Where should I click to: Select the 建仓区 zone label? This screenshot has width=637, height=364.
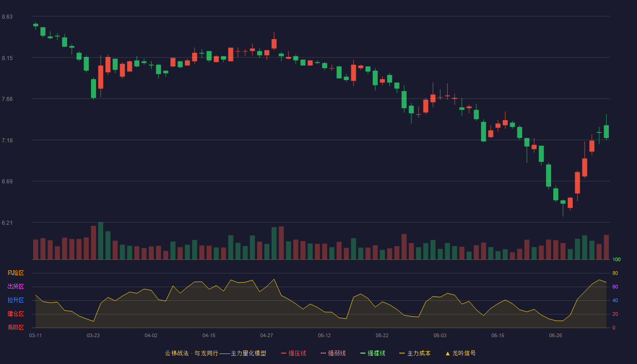click(x=15, y=314)
